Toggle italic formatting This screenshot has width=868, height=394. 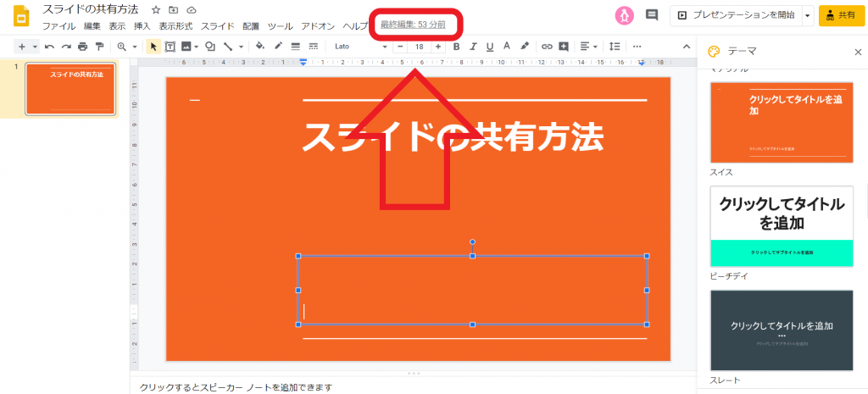point(473,47)
